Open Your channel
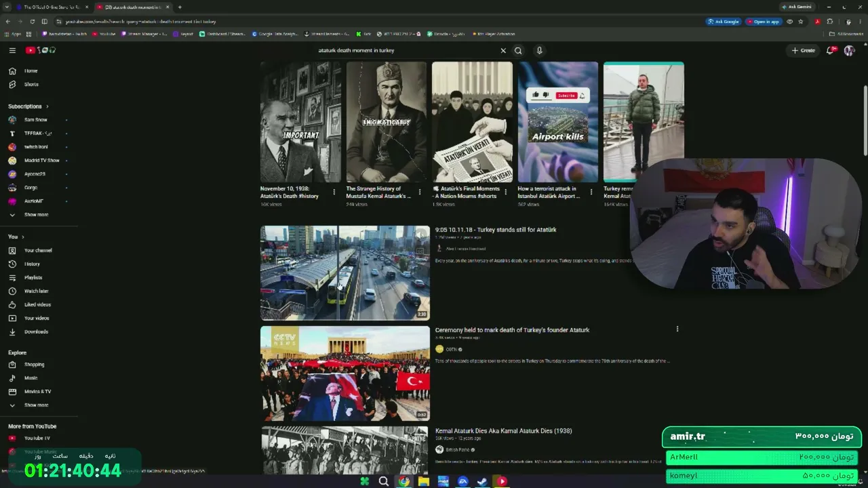Image resolution: width=868 pixels, height=488 pixels. 39,250
